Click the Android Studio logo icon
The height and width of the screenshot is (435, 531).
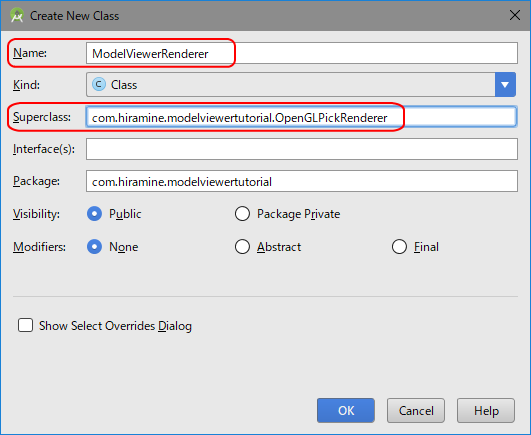point(17,16)
